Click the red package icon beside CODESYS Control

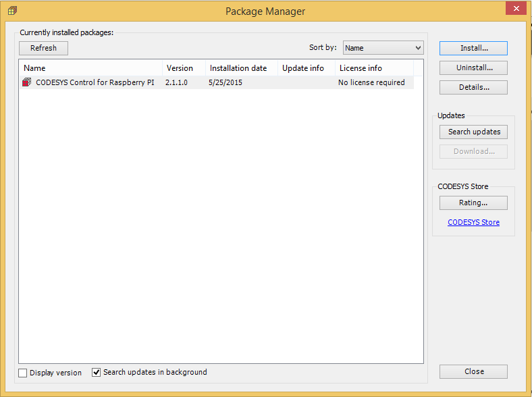click(26, 82)
